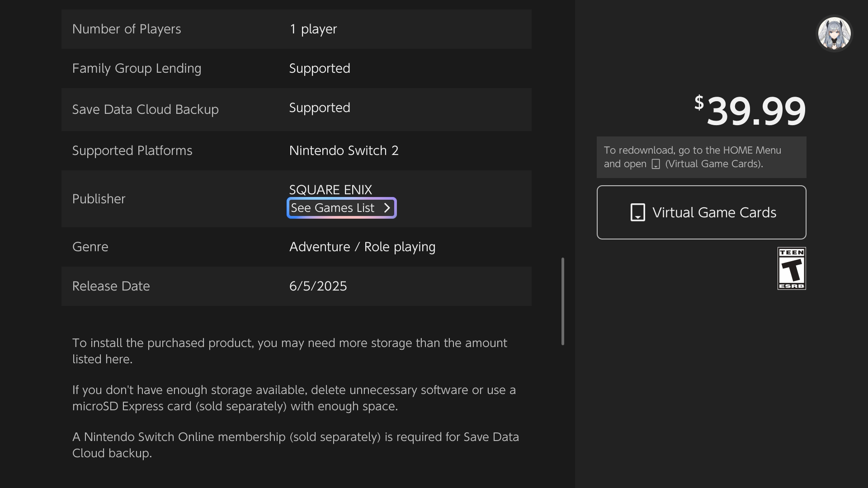Select the Family Group Lending row
This screenshot has height=488, width=868.
click(x=297, y=68)
